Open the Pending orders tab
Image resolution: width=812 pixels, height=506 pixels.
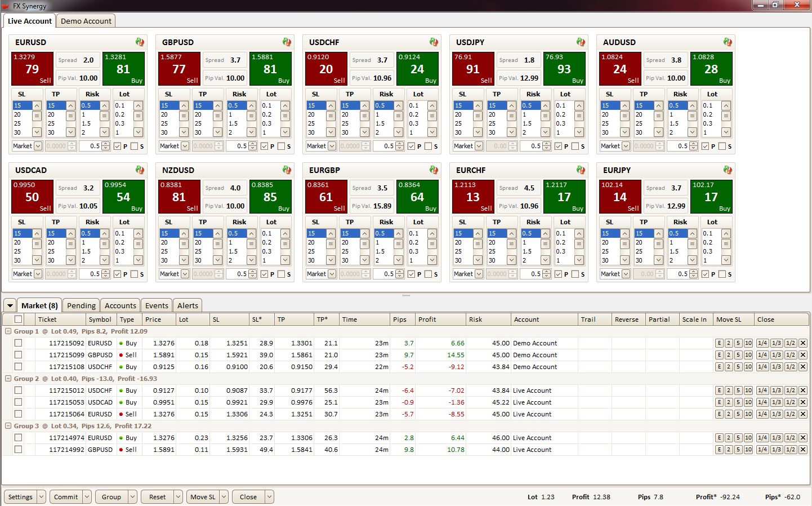(x=81, y=305)
